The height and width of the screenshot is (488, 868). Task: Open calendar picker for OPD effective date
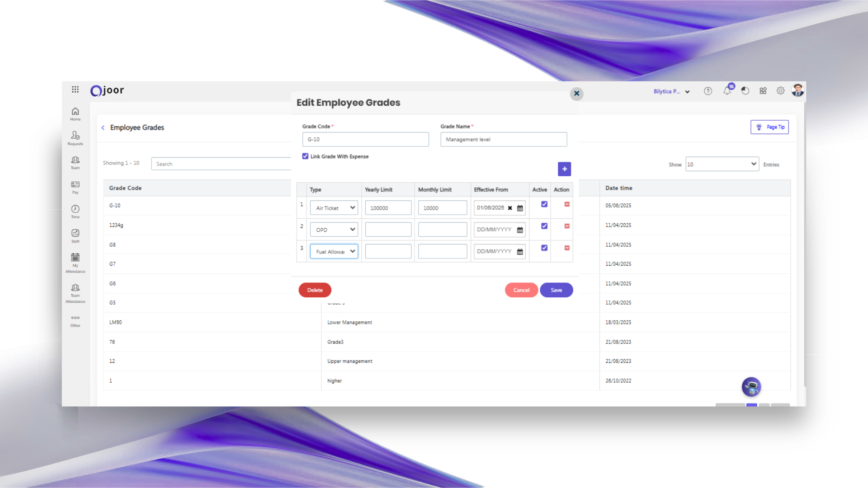520,230
